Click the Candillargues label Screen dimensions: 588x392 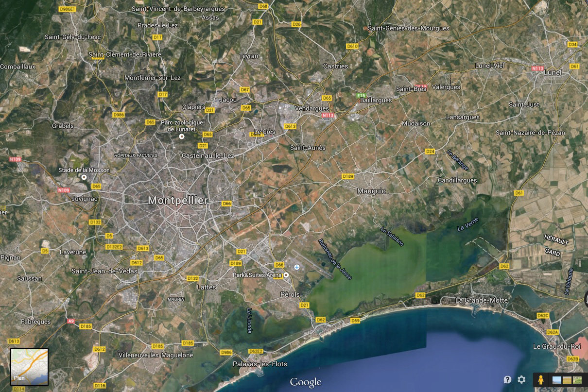(457, 180)
